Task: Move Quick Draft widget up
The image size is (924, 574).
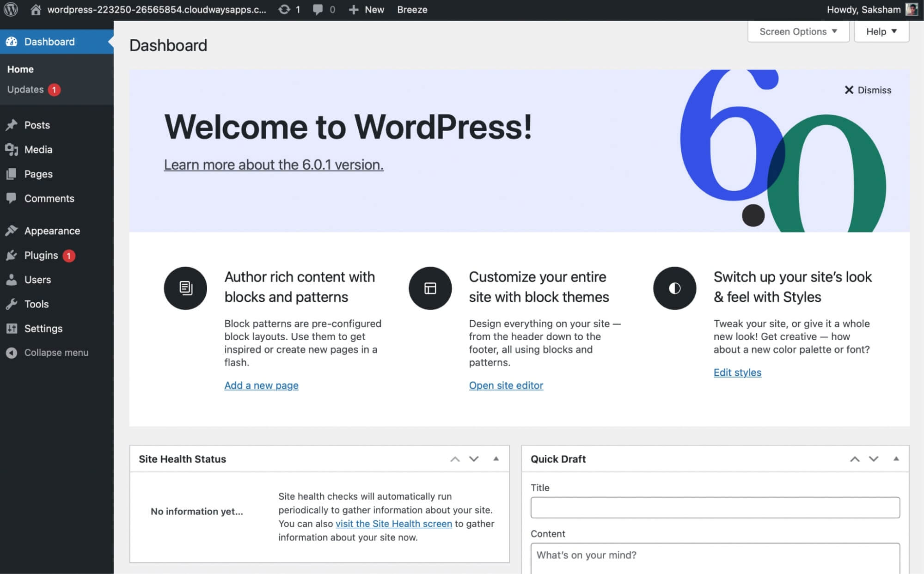Action: click(x=855, y=459)
